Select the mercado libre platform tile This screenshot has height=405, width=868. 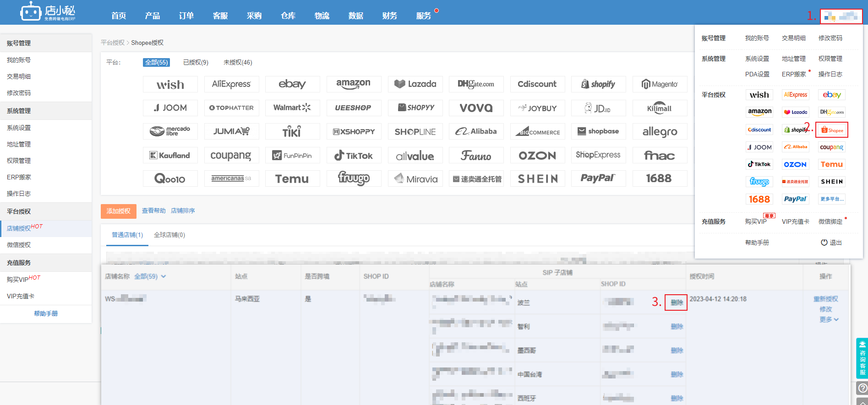click(x=170, y=131)
